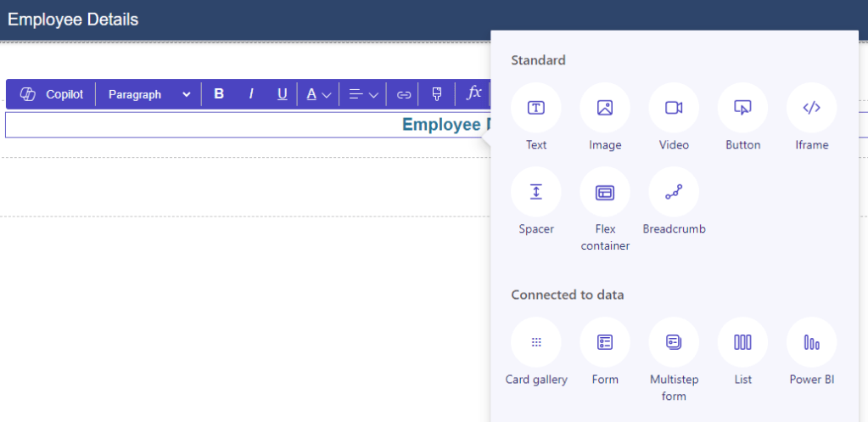This screenshot has height=422, width=868.
Task: Insert an Iframe component
Action: pos(811,108)
